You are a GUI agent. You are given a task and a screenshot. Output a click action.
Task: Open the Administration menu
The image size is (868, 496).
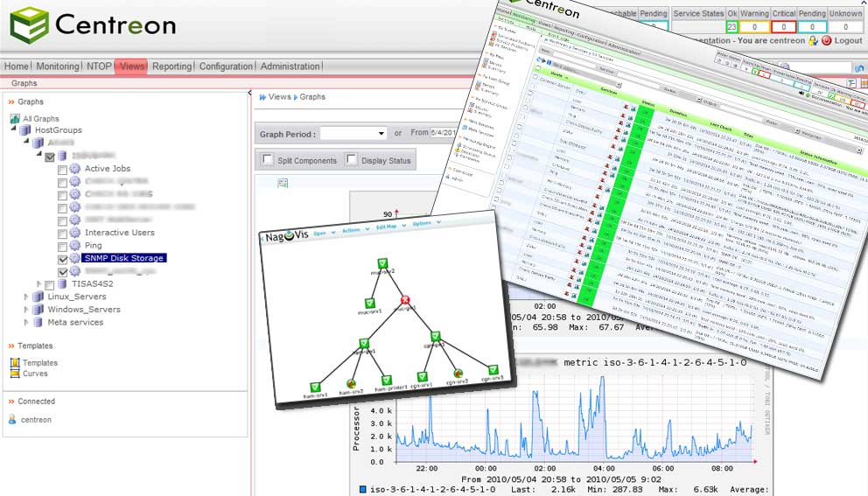[290, 66]
